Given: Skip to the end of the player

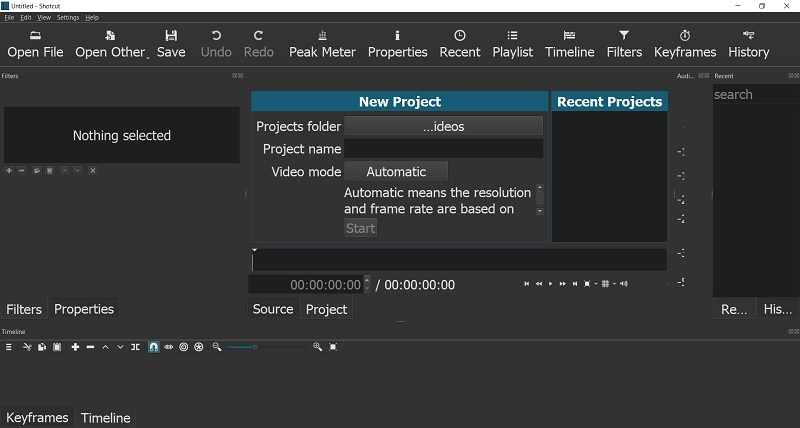Looking at the screenshot, I should 574,284.
